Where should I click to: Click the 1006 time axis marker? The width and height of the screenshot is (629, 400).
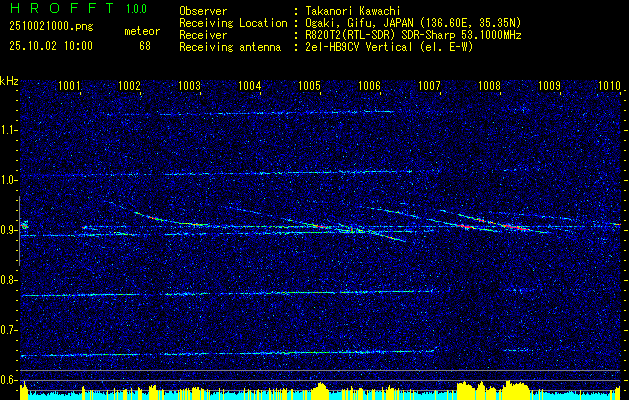pos(369,85)
